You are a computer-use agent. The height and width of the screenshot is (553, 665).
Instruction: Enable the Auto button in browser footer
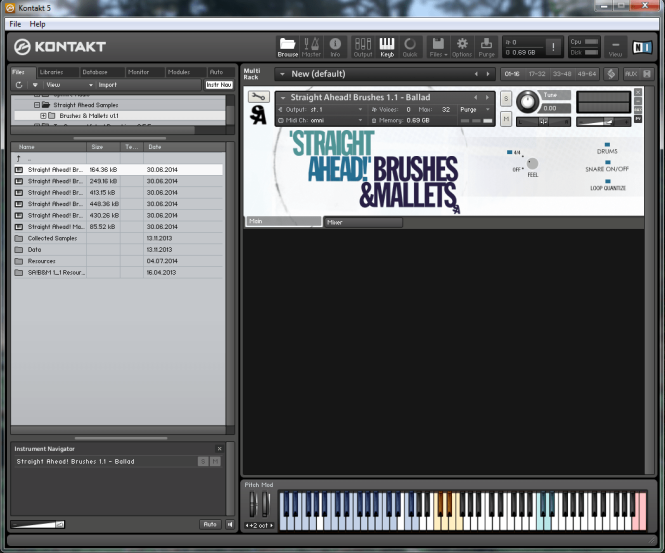click(x=210, y=525)
